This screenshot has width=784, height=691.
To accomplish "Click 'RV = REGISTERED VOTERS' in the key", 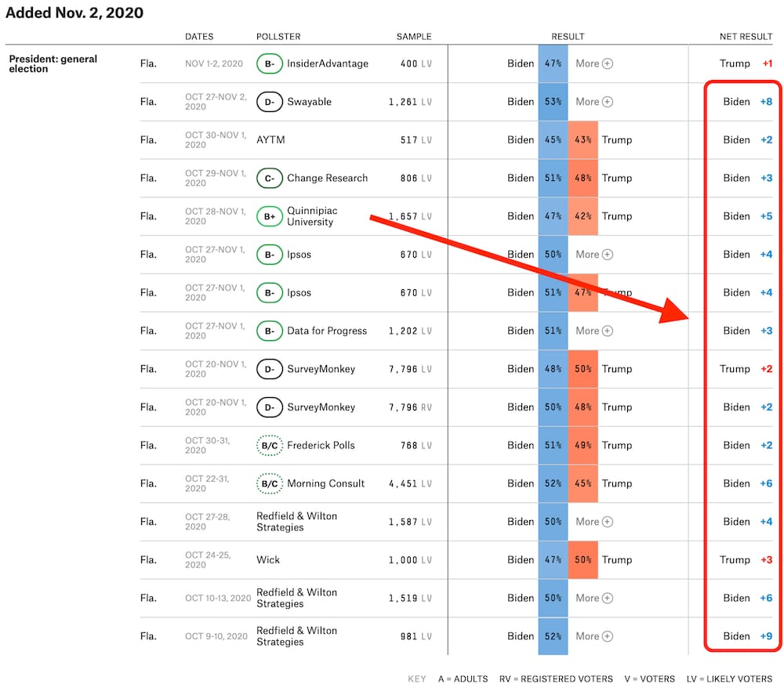I will [x=556, y=679].
